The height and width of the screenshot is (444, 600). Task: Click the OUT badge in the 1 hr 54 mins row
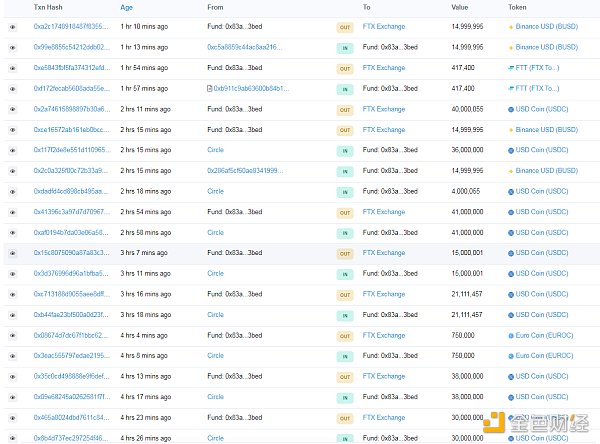click(345, 68)
